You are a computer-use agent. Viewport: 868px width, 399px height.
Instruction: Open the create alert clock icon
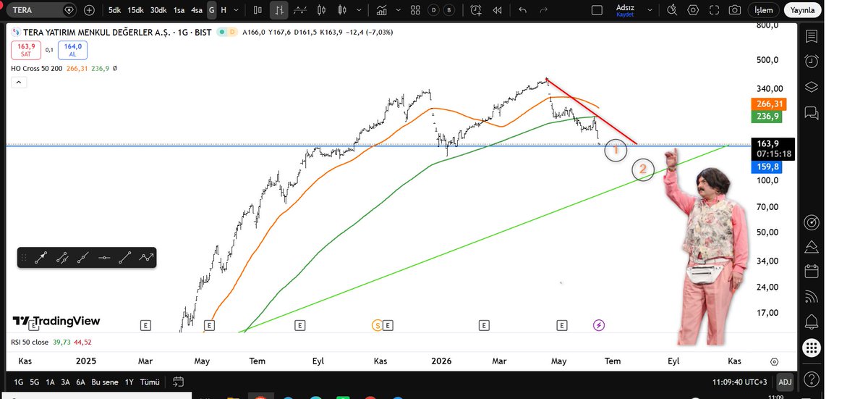[x=475, y=10]
